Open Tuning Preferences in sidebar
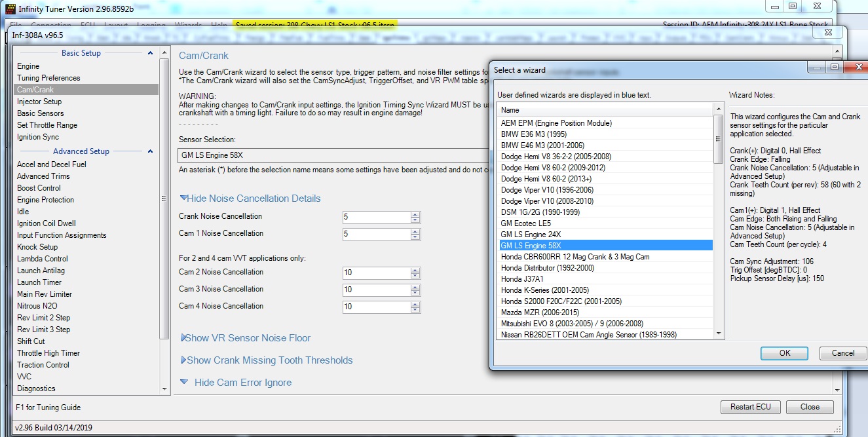868x437 pixels. pyautogui.click(x=48, y=78)
